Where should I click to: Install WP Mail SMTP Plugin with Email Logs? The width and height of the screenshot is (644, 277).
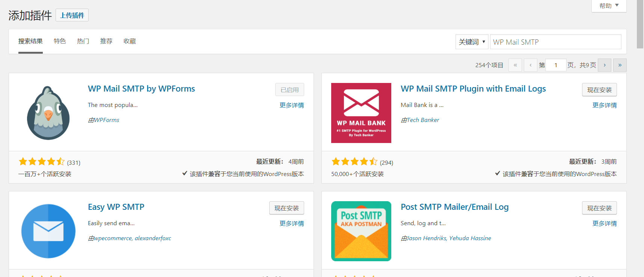[x=599, y=90]
